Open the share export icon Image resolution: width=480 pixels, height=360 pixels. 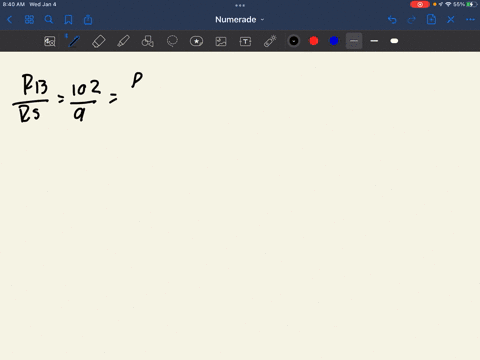88,20
